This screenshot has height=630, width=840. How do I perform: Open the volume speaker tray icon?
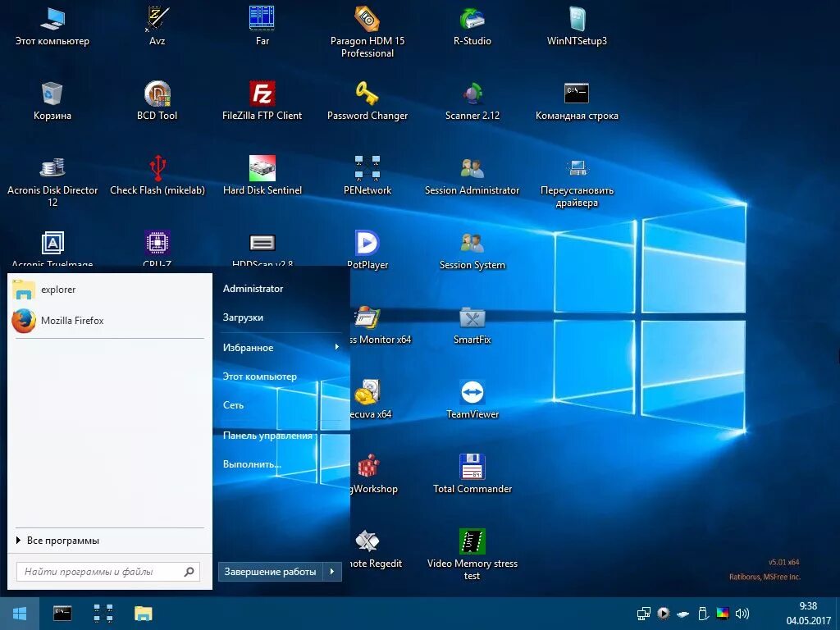pos(742,614)
